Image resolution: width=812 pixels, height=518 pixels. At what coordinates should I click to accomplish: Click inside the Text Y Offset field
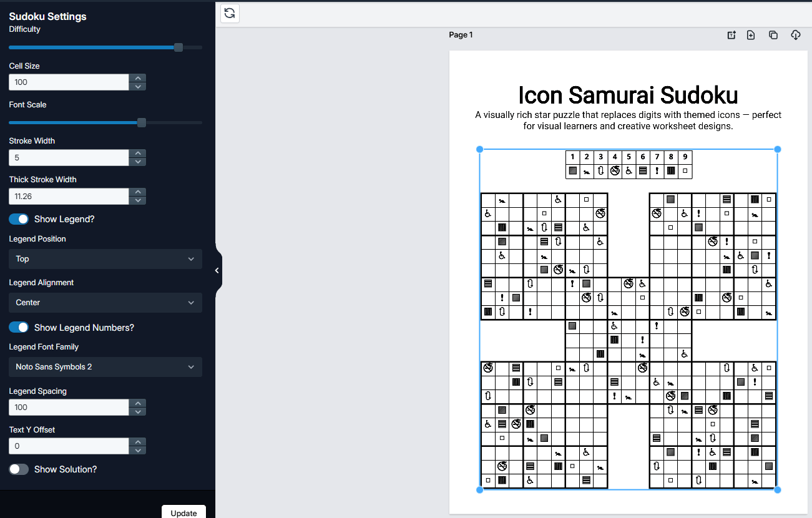click(69, 446)
